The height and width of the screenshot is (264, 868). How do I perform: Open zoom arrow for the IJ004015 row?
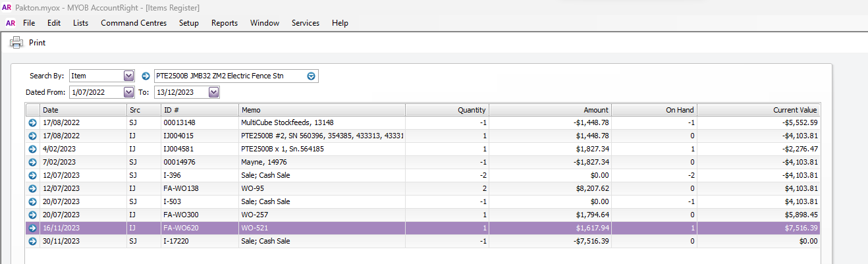32,136
